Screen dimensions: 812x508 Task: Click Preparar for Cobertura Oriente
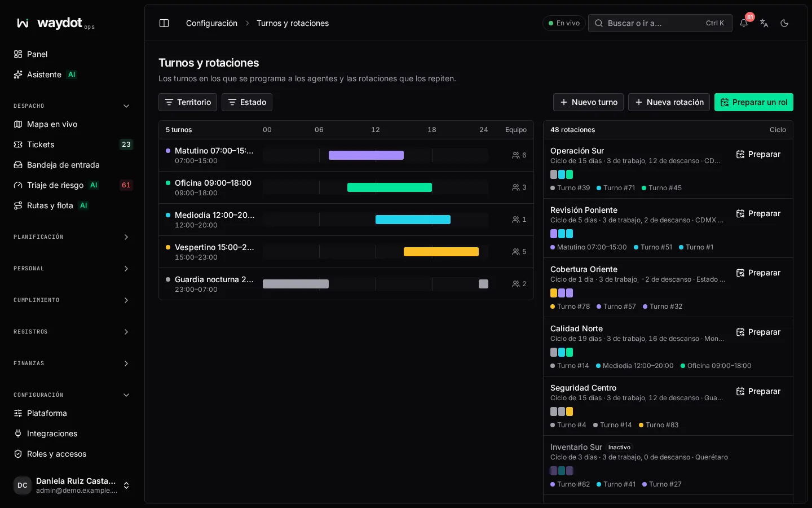tap(758, 273)
